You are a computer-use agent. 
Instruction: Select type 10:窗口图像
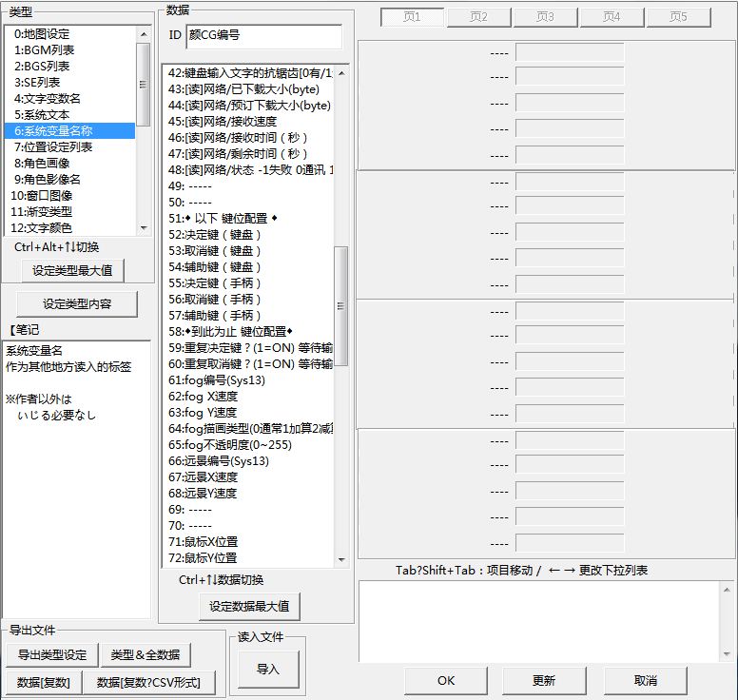tap(69, 195)
